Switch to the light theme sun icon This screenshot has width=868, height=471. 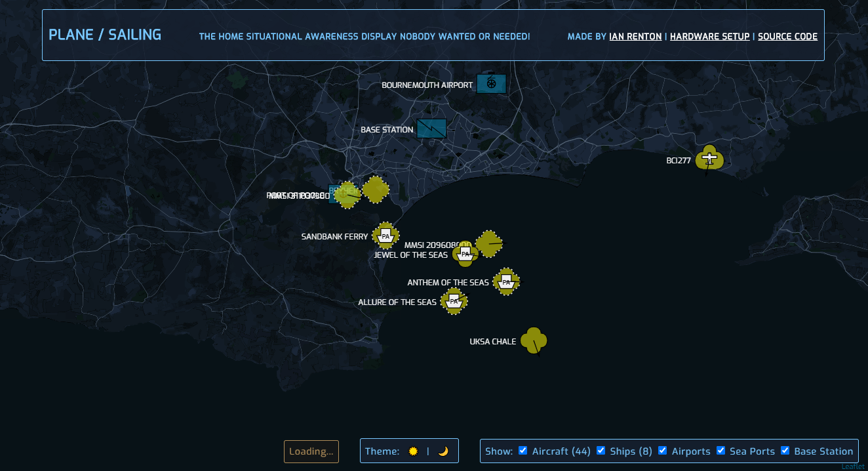(413, 451)
